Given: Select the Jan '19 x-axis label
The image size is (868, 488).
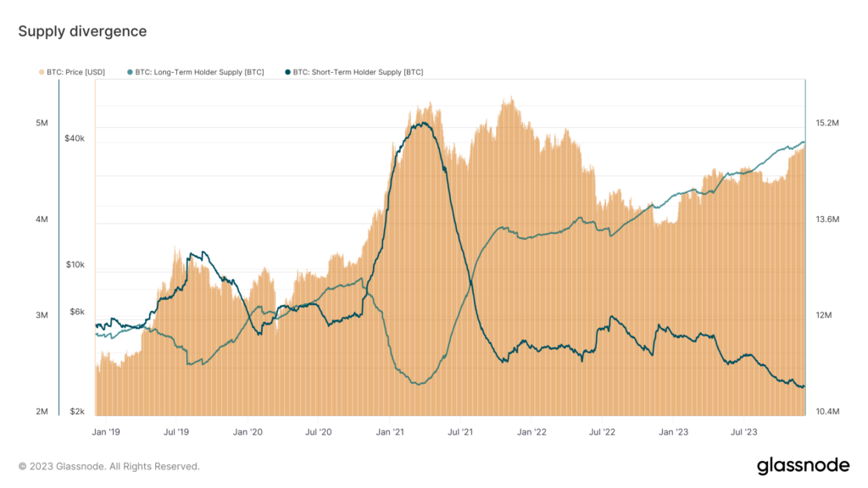Looking at the screenshot, I should [x=105, y=431].
